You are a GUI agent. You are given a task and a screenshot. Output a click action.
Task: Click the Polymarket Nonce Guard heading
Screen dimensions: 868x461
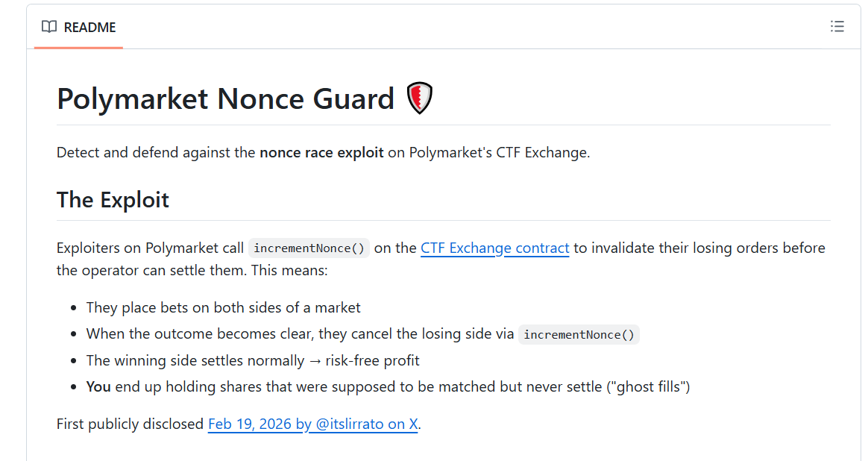click(225, 98)
